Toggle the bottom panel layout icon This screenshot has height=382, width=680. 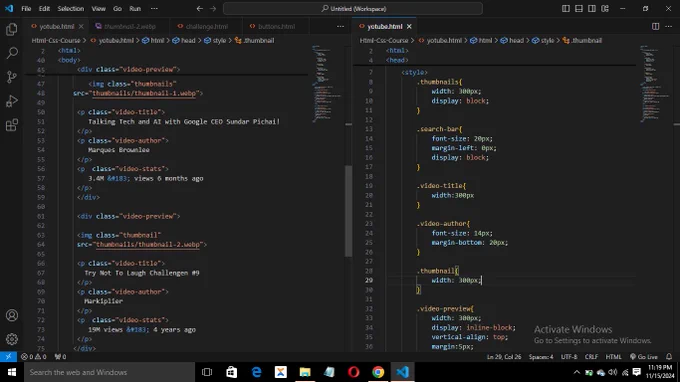point(579,9)
